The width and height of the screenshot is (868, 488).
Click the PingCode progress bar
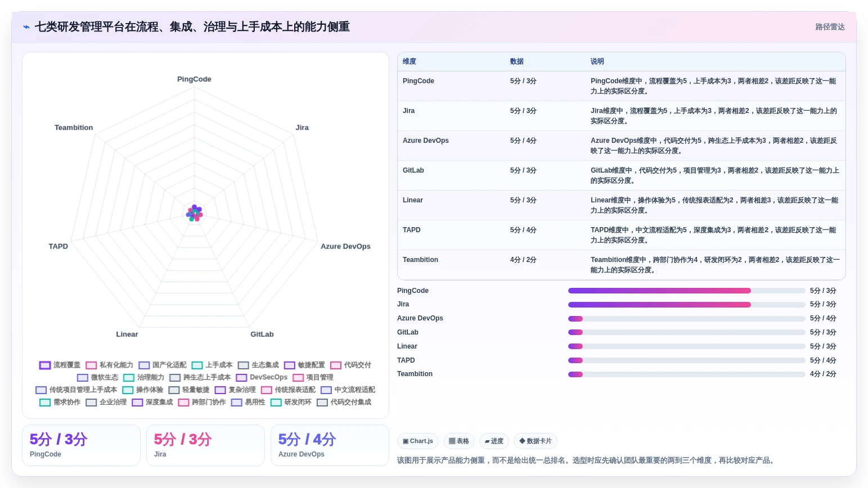(x=686, y=291)
